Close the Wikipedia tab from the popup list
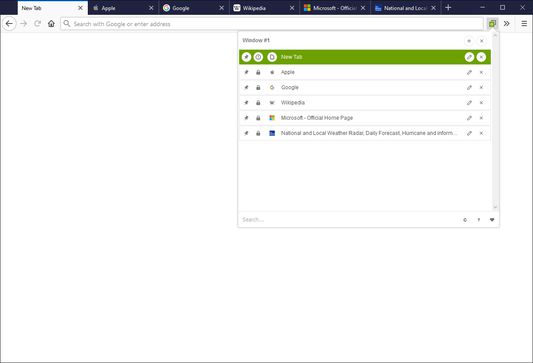Screen dimensions: 533x363 click(481, 103)
